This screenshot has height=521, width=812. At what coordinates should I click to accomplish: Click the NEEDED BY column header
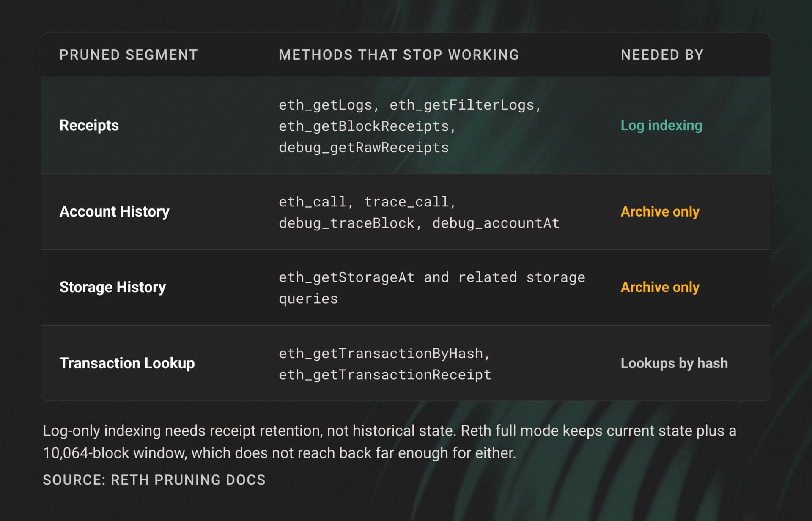click(x=662, y=55)
